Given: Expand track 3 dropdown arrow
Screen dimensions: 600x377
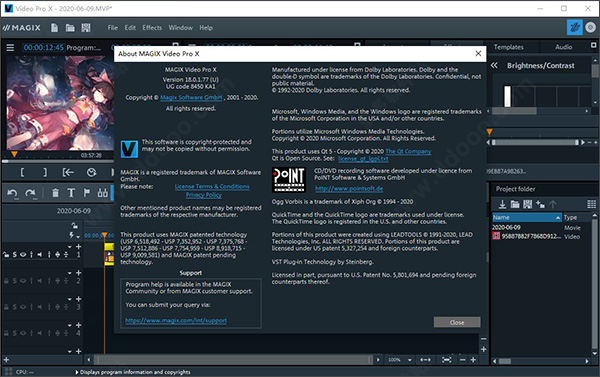Looking at the screenshot, I should point(70,299).
